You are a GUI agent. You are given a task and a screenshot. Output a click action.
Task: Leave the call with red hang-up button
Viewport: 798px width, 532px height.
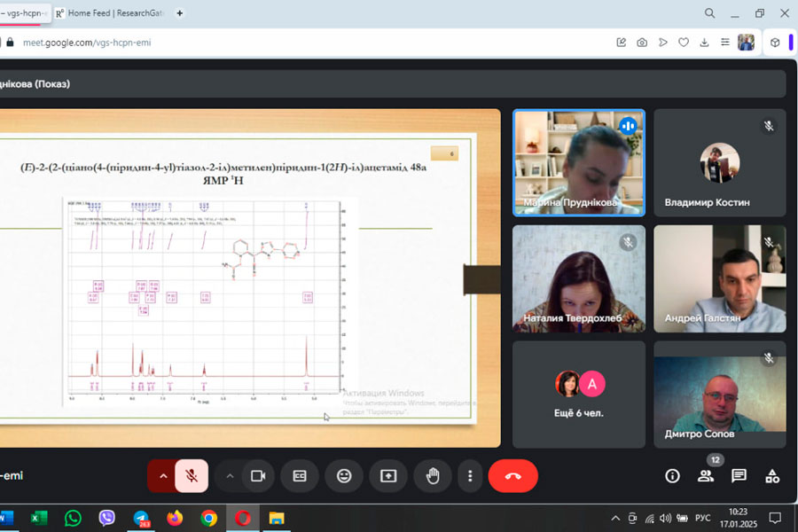coord(513,476)
